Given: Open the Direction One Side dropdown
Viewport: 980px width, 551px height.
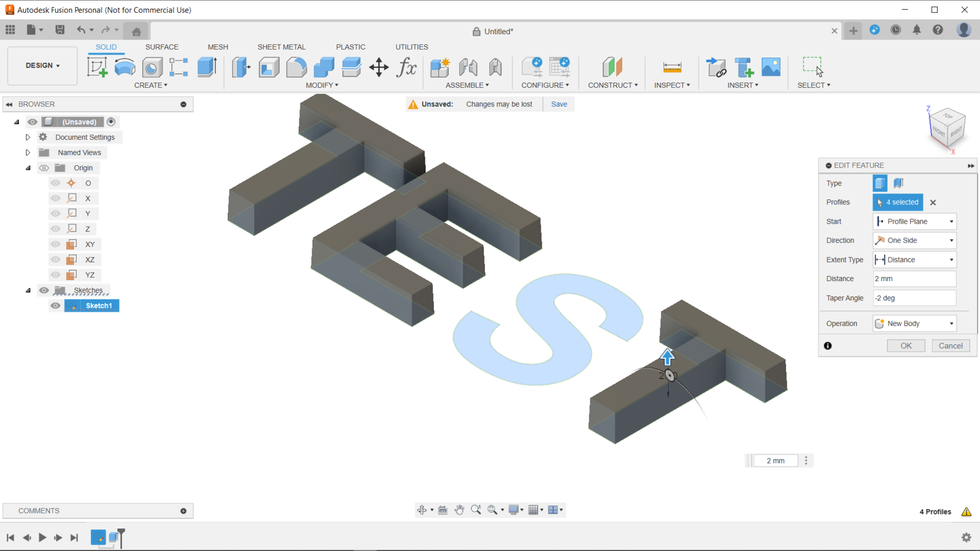Looking at the screenshot, I should [914, 240].
